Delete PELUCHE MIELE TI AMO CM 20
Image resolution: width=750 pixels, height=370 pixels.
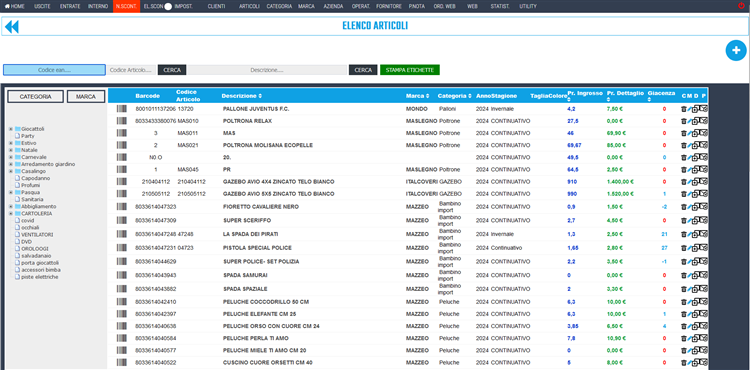coord(684,350)
